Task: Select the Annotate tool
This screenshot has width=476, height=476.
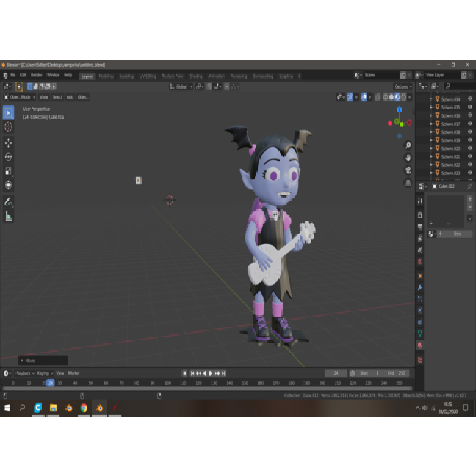Action: (x=8, y=202)
